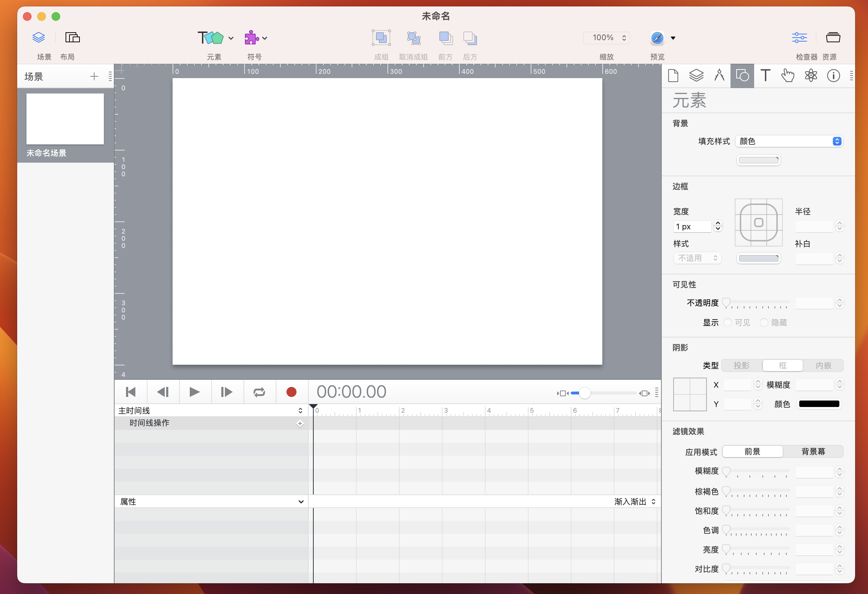
Task: Open Safari preview icon
Action: (x=657, y=38)
